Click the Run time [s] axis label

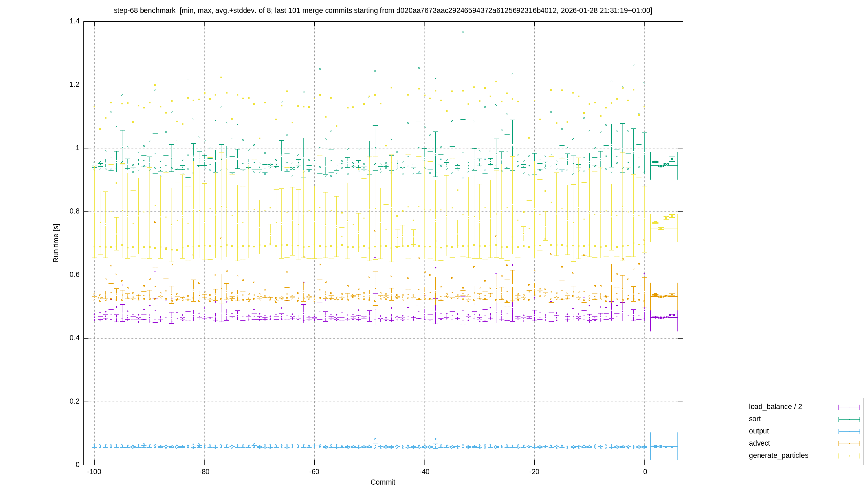coord(56,243)
